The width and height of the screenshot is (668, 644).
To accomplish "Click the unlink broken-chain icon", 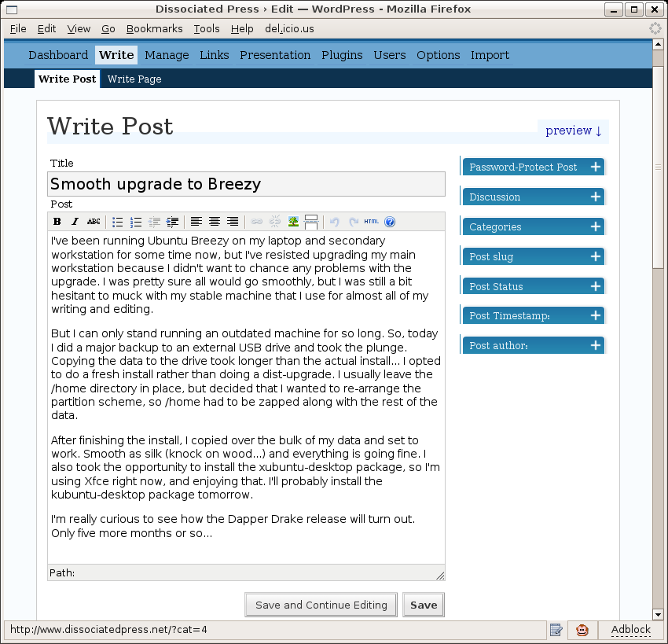I will [275, 222].
